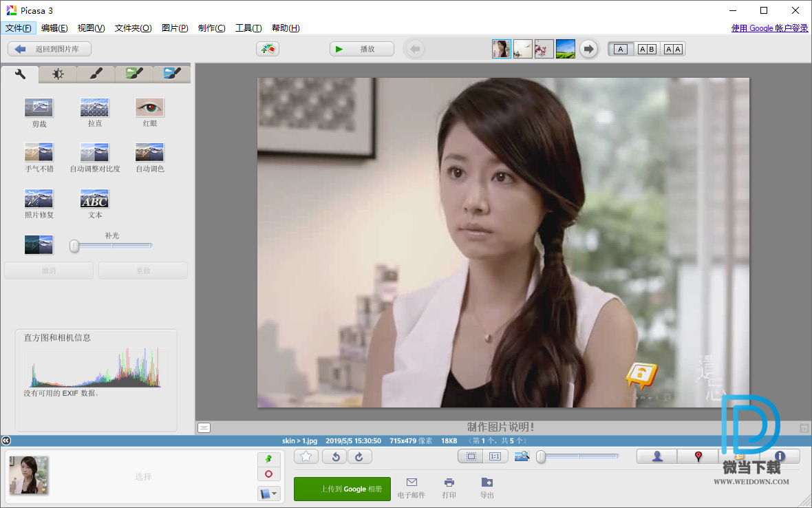The height and width of the screenshot is (508, 812).
Task: Switch to the tuning sun icon tab
Action: point(58,74)
